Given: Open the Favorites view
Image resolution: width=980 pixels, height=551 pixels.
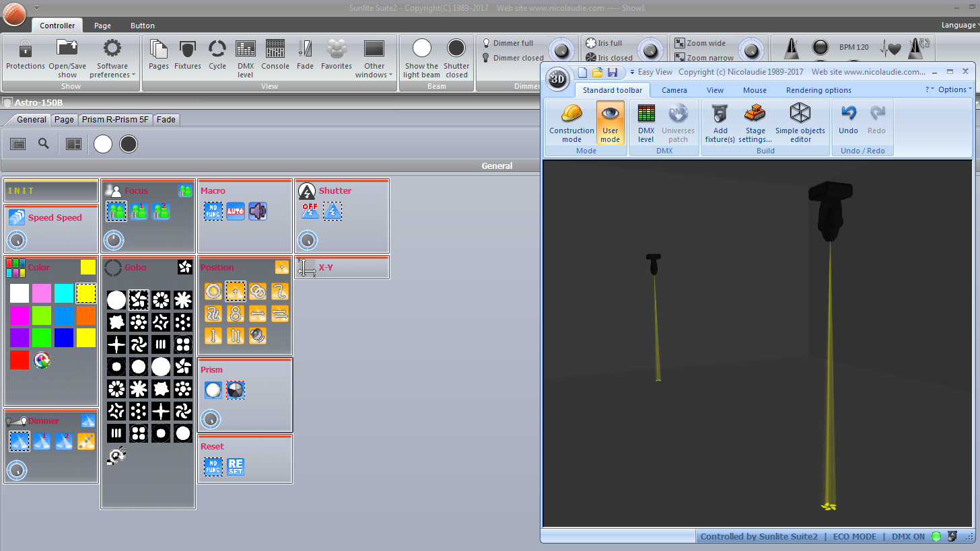Looking at the screenshot, I should (337, 55).
